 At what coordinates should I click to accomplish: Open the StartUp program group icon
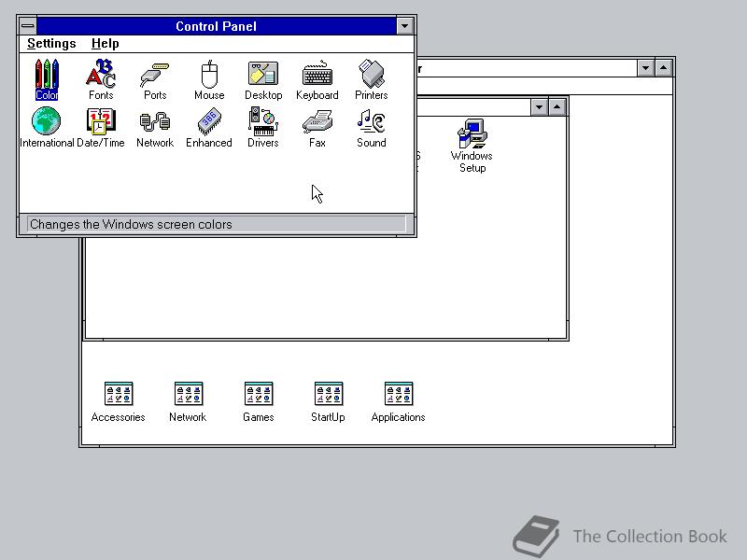(329, 402)
